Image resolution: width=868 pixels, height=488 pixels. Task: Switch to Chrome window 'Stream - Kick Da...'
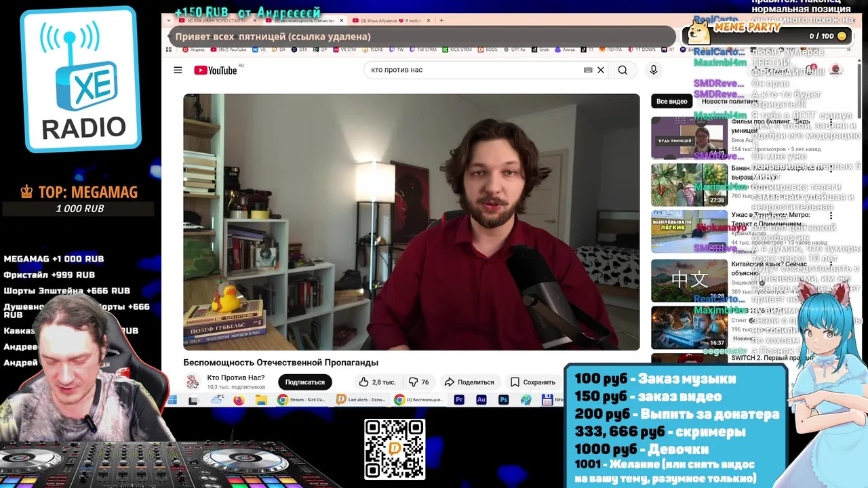point(302,400)
